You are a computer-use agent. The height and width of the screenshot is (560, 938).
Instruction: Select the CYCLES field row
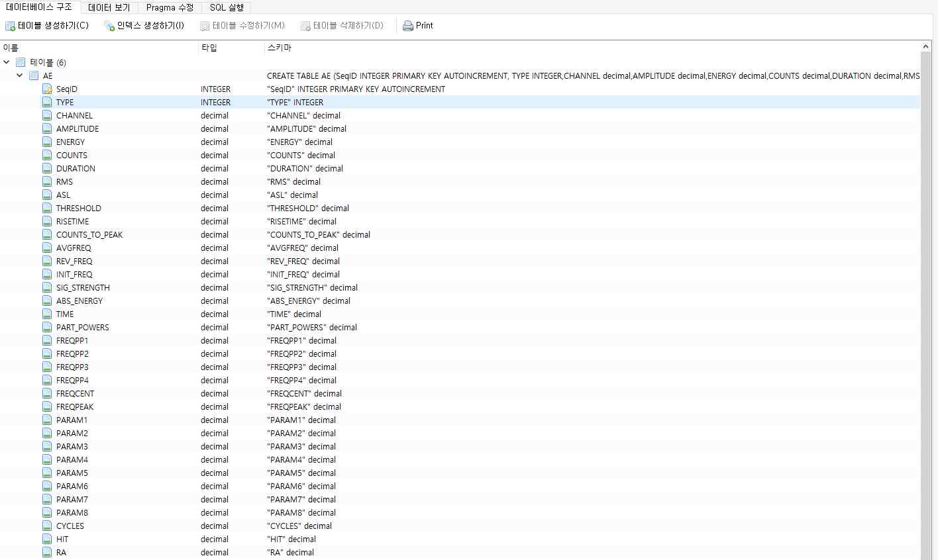coord(460,526)
